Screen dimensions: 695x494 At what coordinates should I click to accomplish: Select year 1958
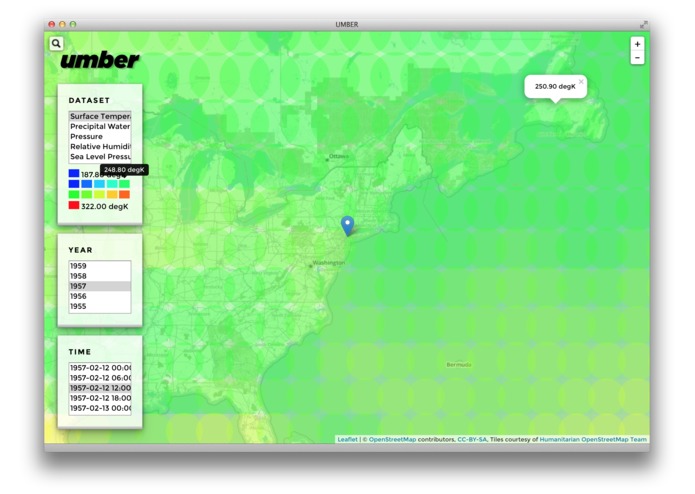pyautogui.click(x=100, y=276)
